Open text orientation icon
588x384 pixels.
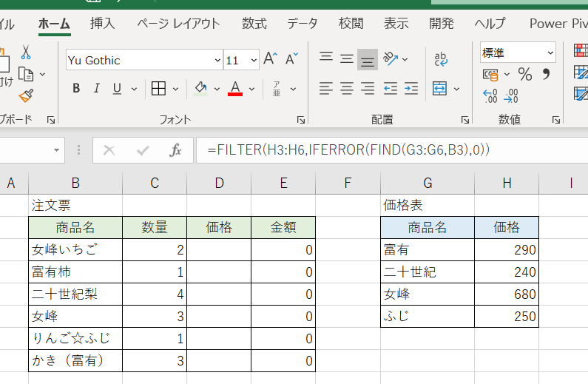(x=391, y=59)
